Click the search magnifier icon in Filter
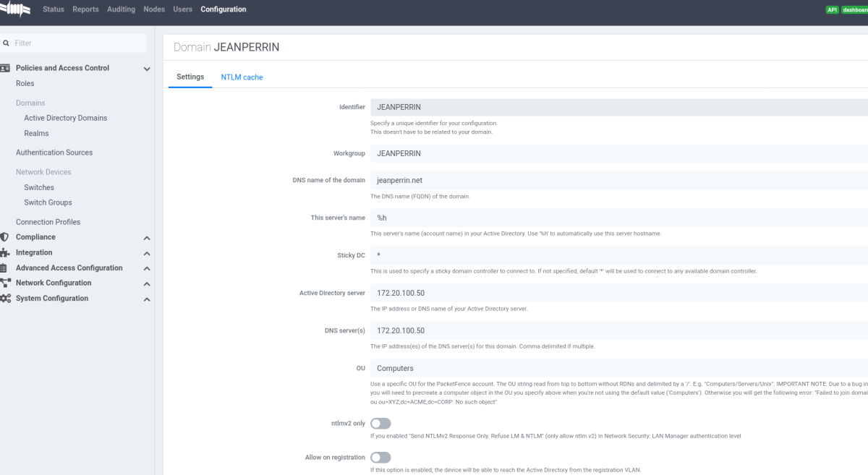This screenshot has width=868, height=475. point(6,43)
